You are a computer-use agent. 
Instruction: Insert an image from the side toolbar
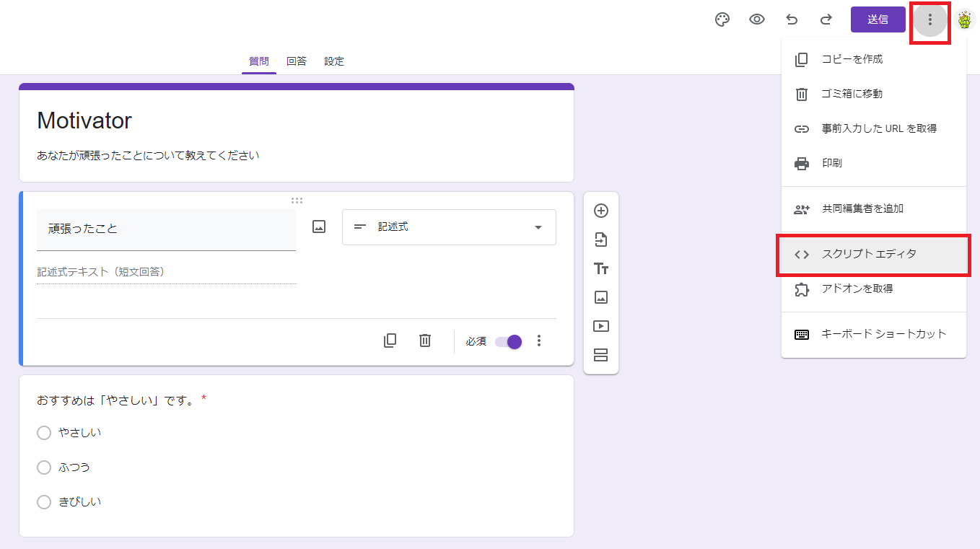point(601,297)
